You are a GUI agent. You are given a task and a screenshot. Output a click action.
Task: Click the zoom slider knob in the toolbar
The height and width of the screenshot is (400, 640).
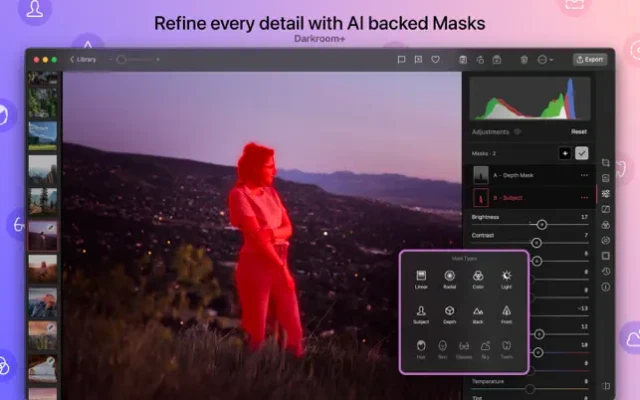tap(121, 60)
